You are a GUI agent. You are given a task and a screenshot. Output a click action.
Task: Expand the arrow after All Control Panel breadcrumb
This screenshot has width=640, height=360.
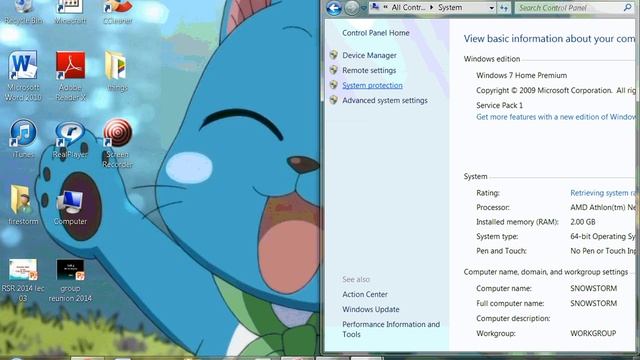[x=431, y=7]
